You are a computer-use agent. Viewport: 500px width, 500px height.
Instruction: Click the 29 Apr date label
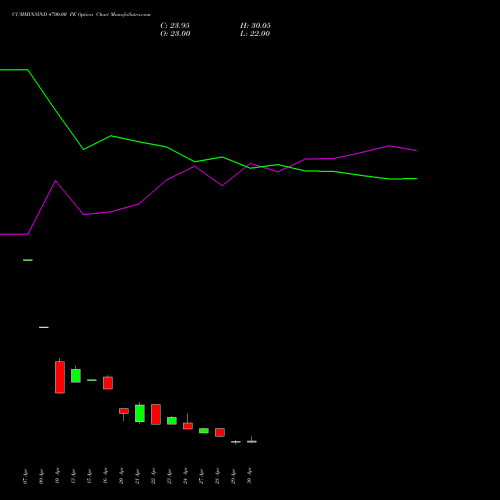tap(233, 477)
